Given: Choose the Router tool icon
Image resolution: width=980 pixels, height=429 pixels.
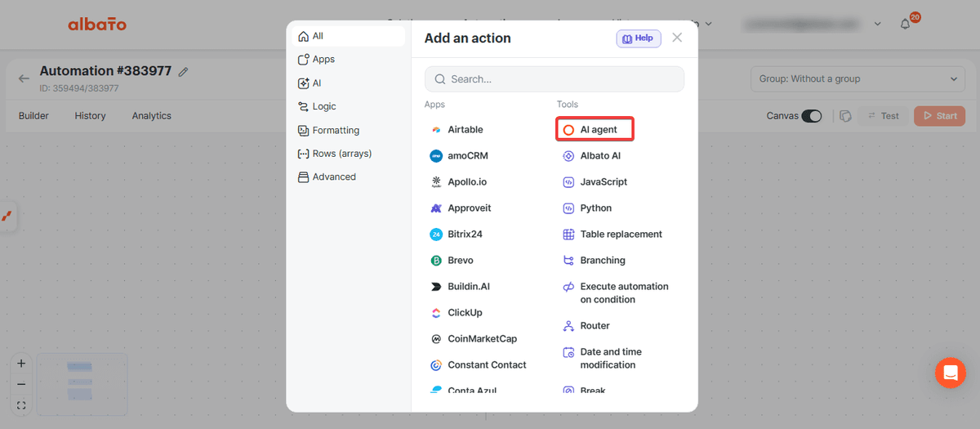Looking at the screenshot, I should pos(568,326).
